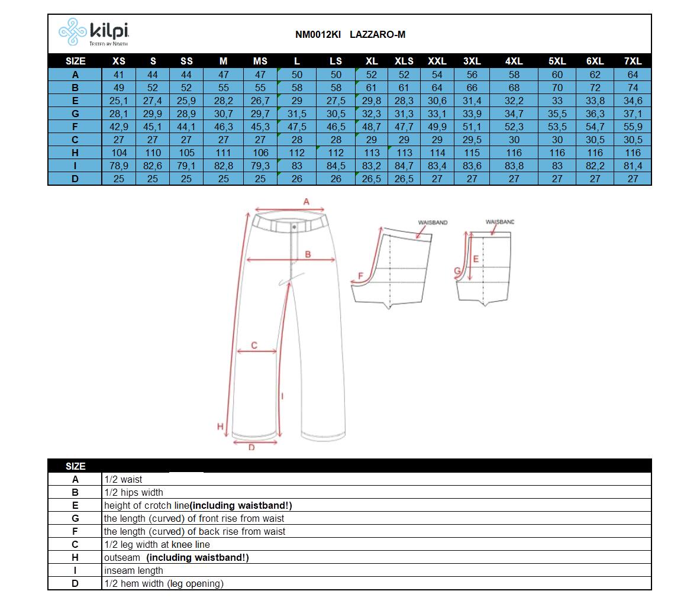The image size is (700, 604).
Task: Click value 29,5 in row C under 3XL
Action: (472, 140)
